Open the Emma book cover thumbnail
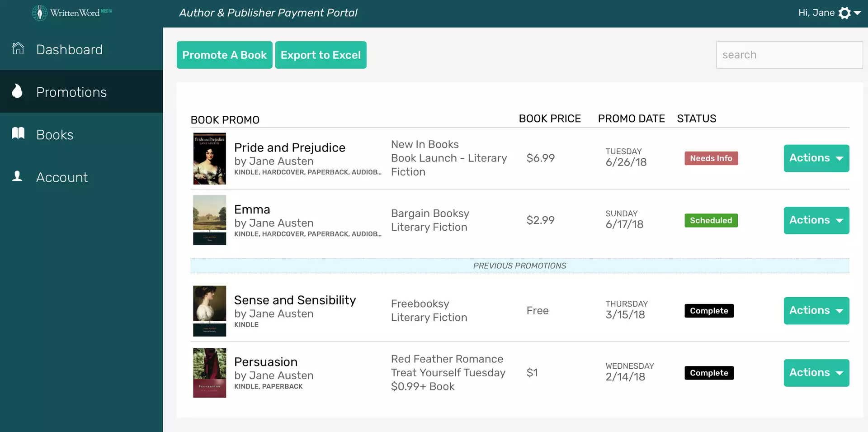 coord(209,220)
